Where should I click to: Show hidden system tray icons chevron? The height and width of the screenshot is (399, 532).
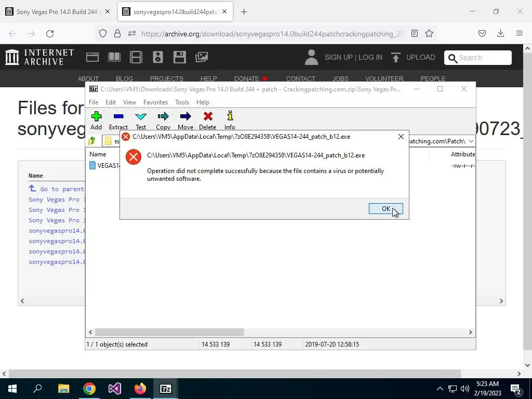coord(440,389)
